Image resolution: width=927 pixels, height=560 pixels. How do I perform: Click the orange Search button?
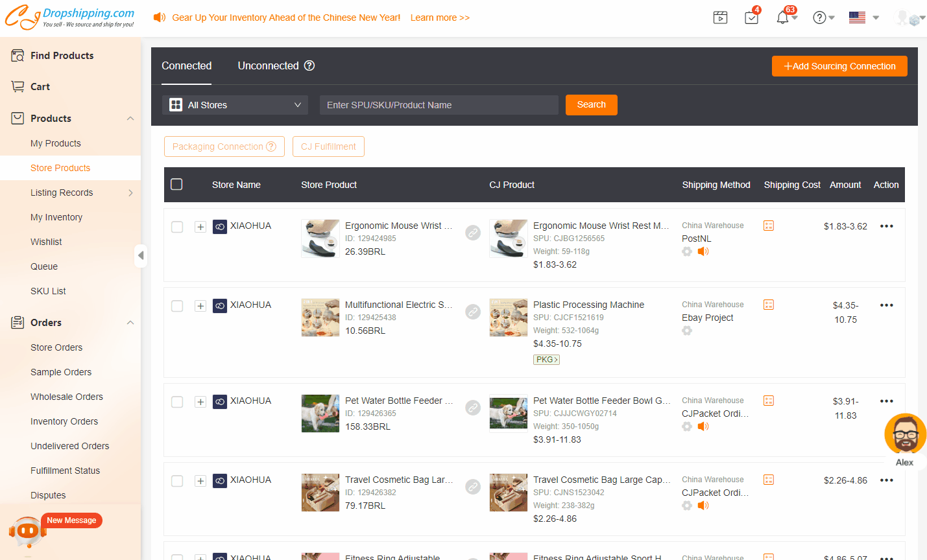click(x=591, y=105)
